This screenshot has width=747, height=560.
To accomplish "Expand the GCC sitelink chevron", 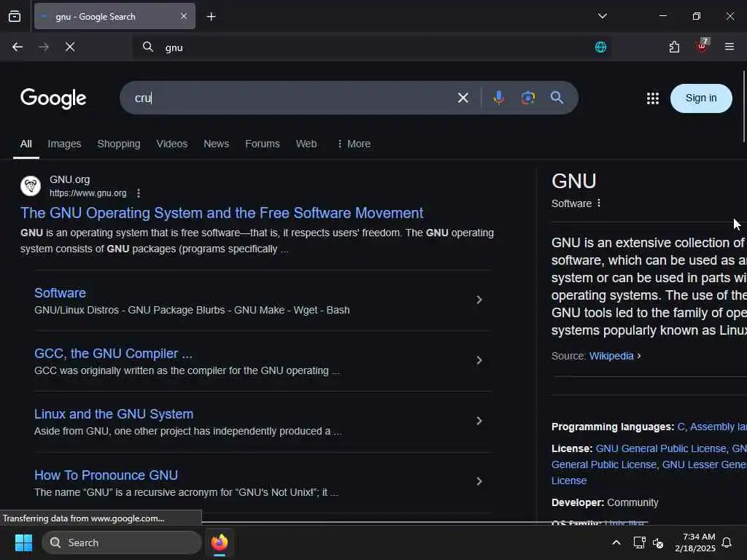I will [x=479, y=360].
